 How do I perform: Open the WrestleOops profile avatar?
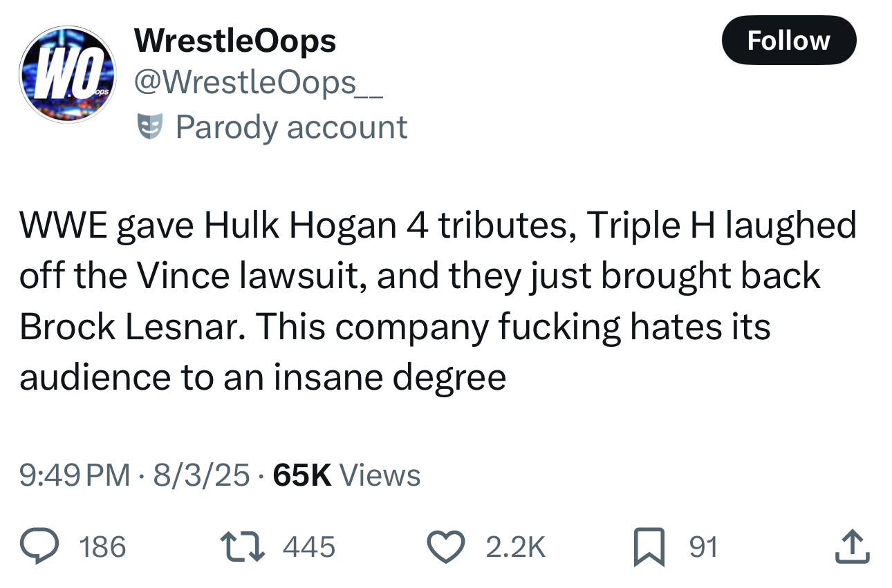click(68, 75)
